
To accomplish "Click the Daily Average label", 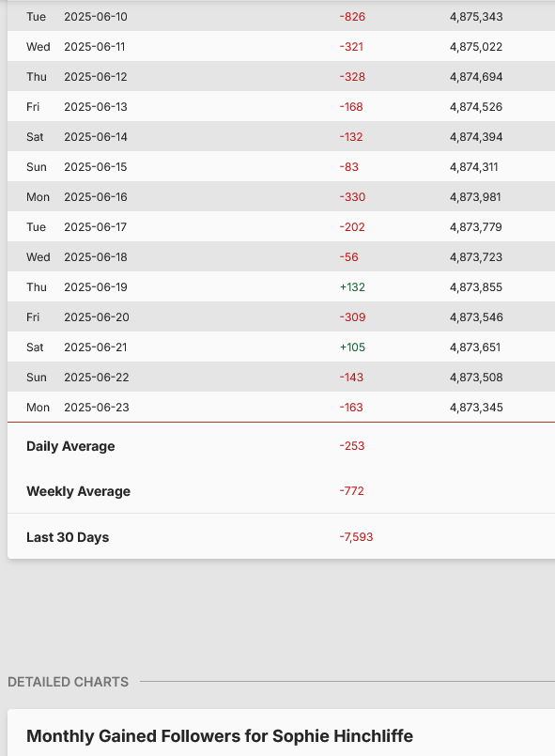I will [70, 446].
